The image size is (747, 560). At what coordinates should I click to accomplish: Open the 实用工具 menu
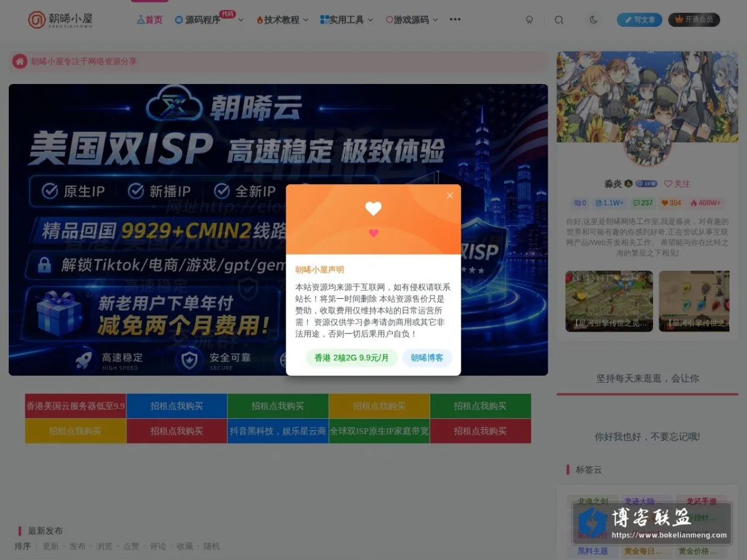(342, 20)
